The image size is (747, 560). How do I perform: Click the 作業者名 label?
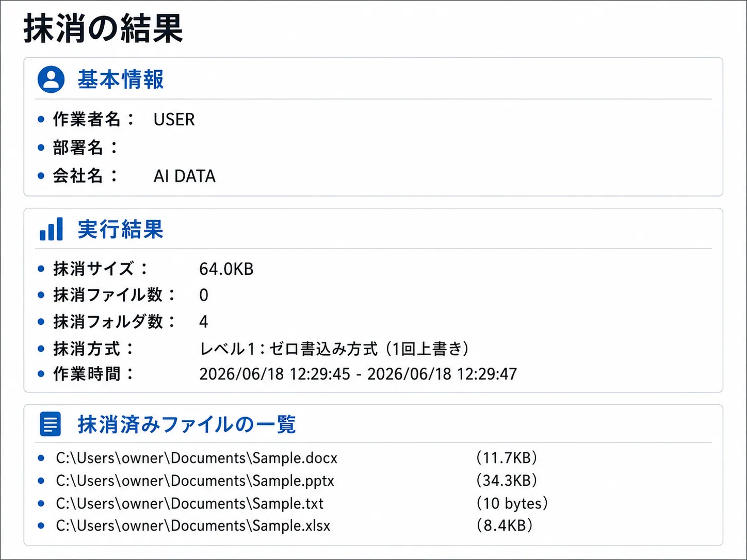[x=93, y=120]
